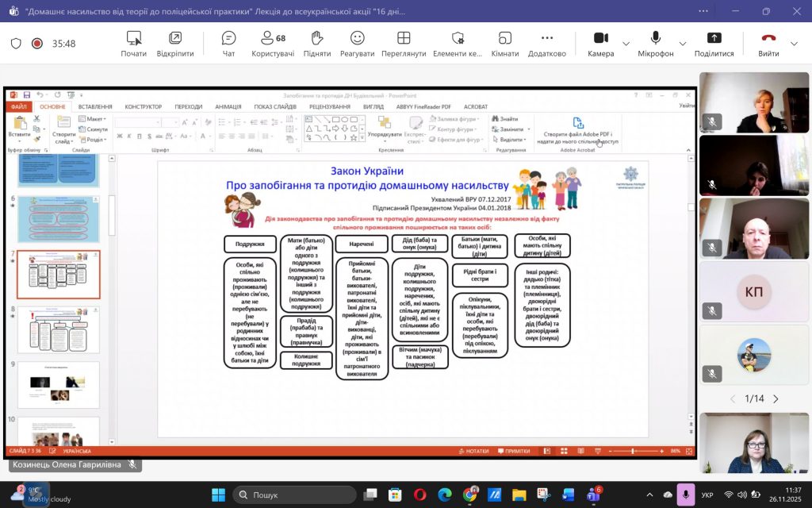Toggle the Мікрофон mute state
Viewport: 812px width, 508px height.
point(656,44)
